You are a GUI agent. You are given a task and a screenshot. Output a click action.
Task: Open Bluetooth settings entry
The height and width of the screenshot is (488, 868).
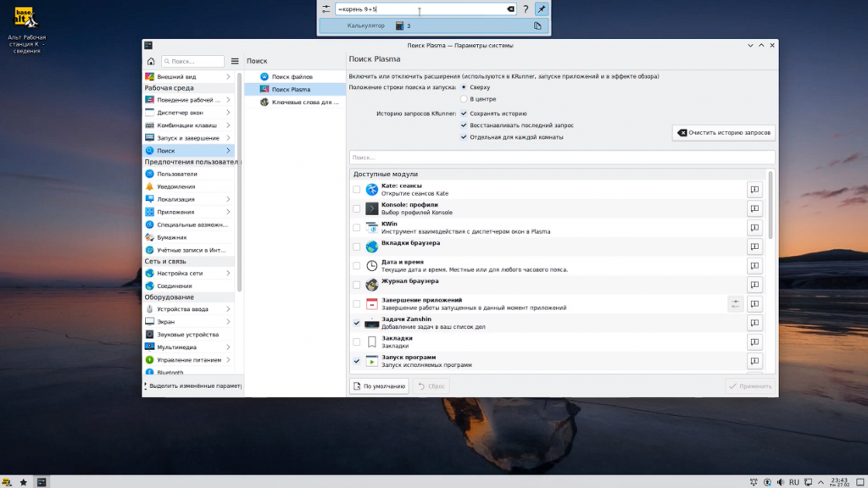pos(189,372)
